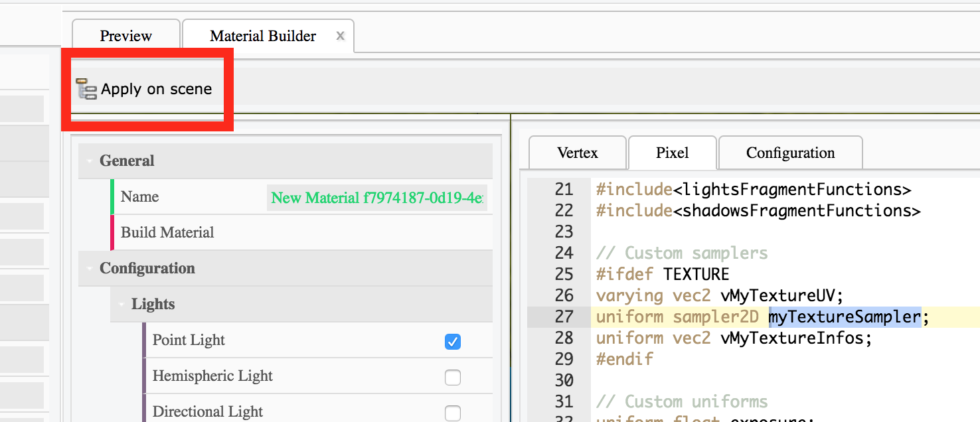Click line number 27 in gutter
Viewport: 980px width, 422px height.
click(563, 316)
